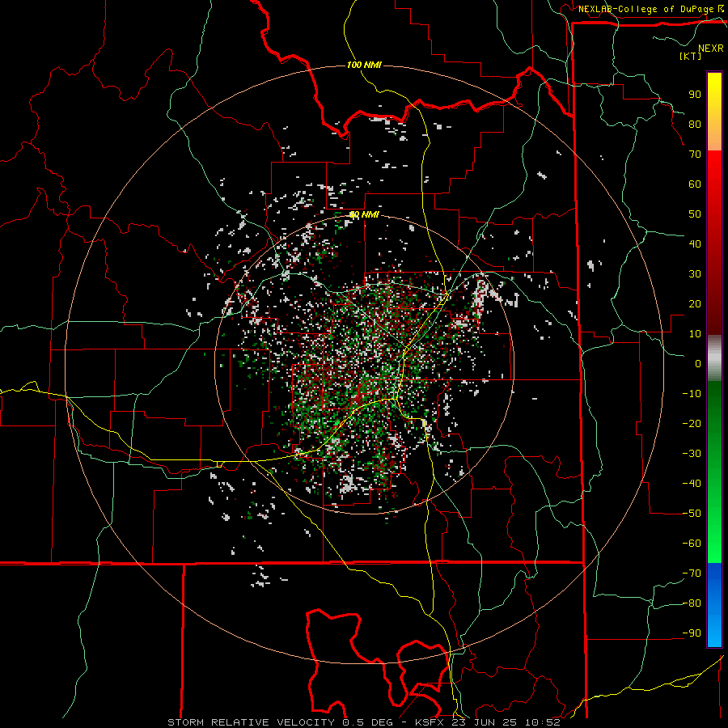Image resolution: width=728 pixels, height=728 pixels.
Task: Select the positive 20 scale value
Action: point(695,303)
